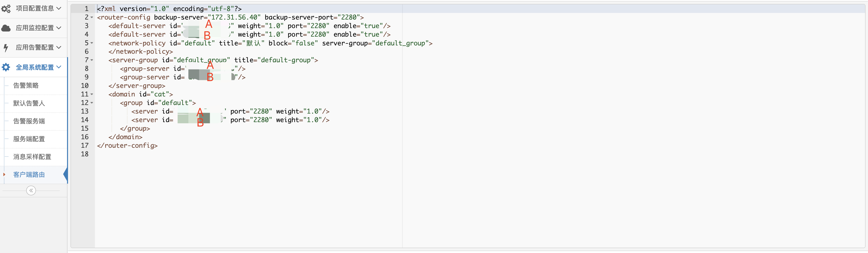Click the gears icon beside 项目配置信息
The width and height of the screenshot is (868, 253).
[6, 8]
